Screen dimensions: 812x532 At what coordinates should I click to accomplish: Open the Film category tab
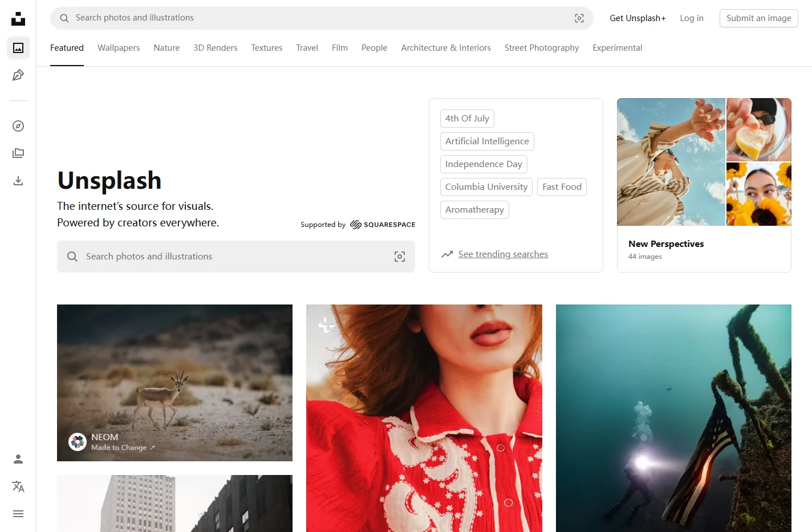340,48
